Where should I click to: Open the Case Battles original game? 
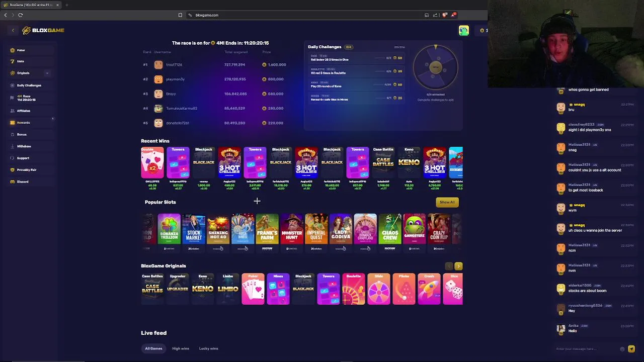click(152, 289)
